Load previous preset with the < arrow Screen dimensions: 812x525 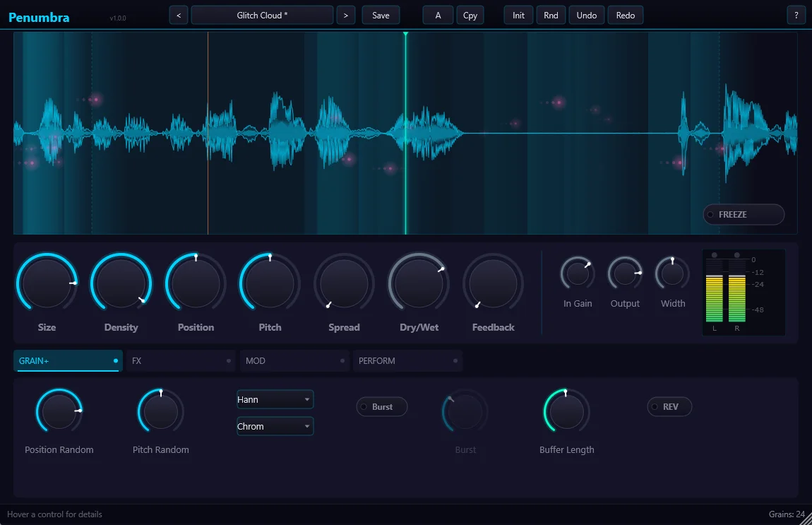pos(179,16)
